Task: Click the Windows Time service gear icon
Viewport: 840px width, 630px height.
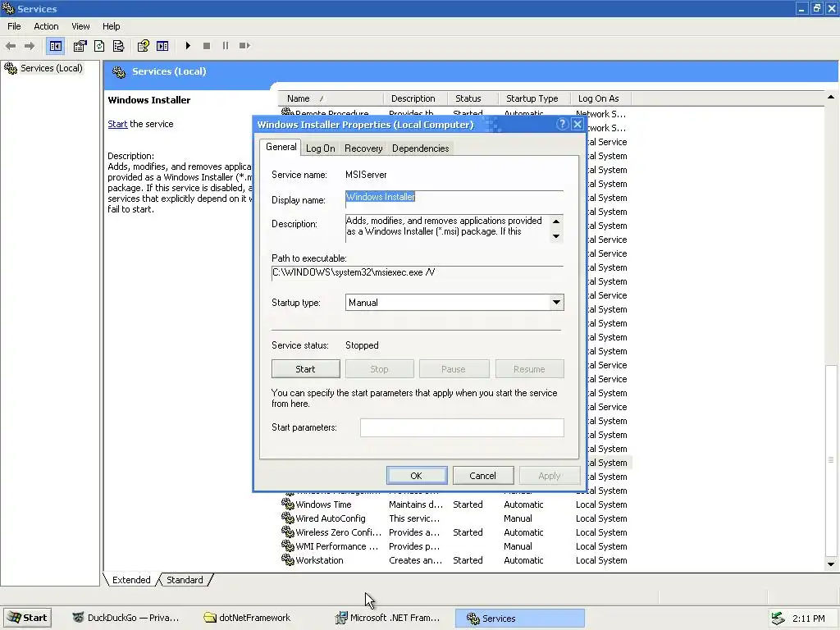Action: point(288,504)
